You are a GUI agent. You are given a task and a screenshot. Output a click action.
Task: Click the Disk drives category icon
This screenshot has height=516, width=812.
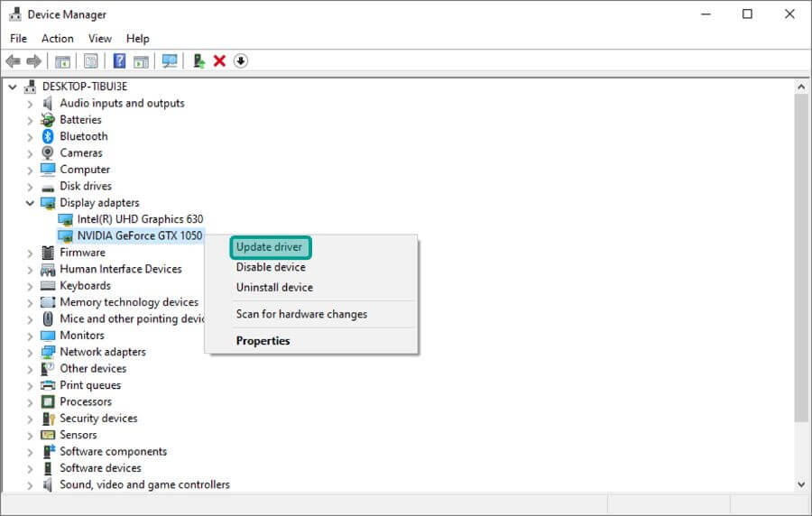click(48, 187)
